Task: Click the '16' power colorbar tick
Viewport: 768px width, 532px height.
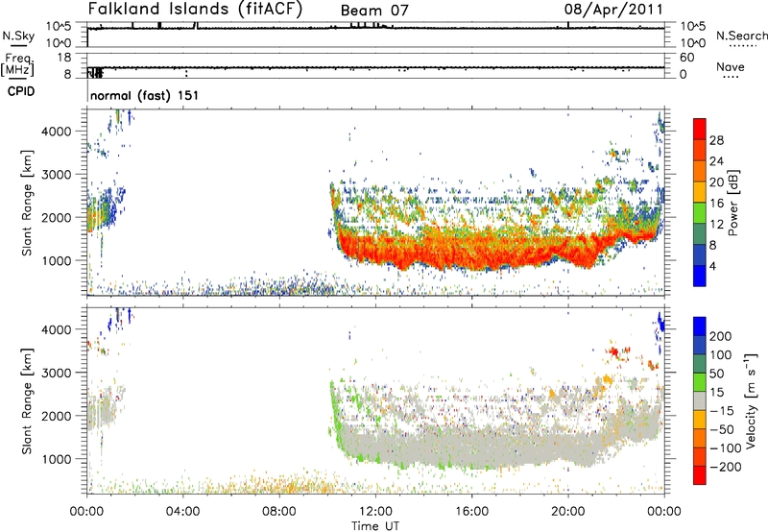Action: 716,204
